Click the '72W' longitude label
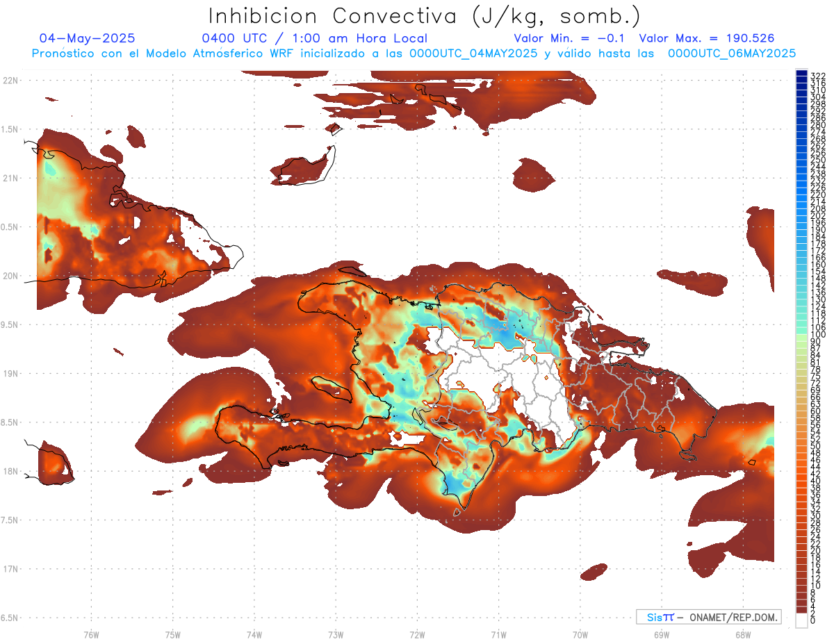This screenshot has height=644, width=834. (x=417, y=634)
